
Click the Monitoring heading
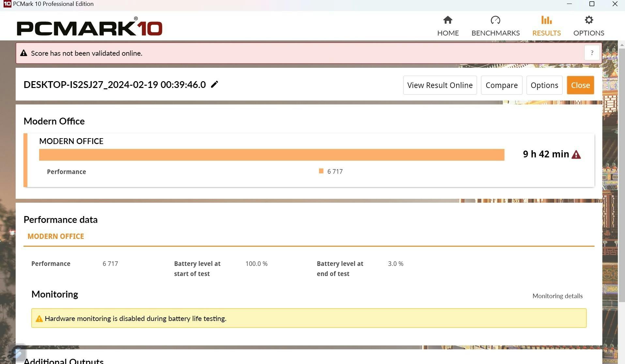click(54, 294)
